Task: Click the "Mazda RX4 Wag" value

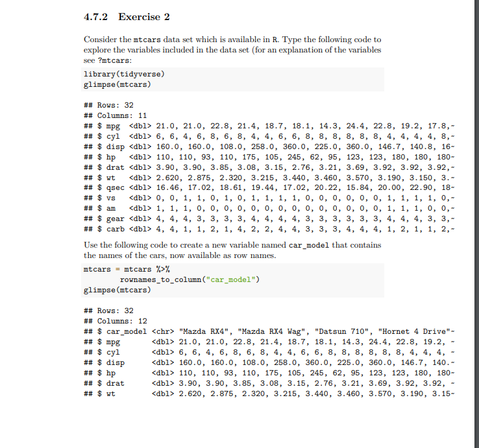Action: (271, 332)
